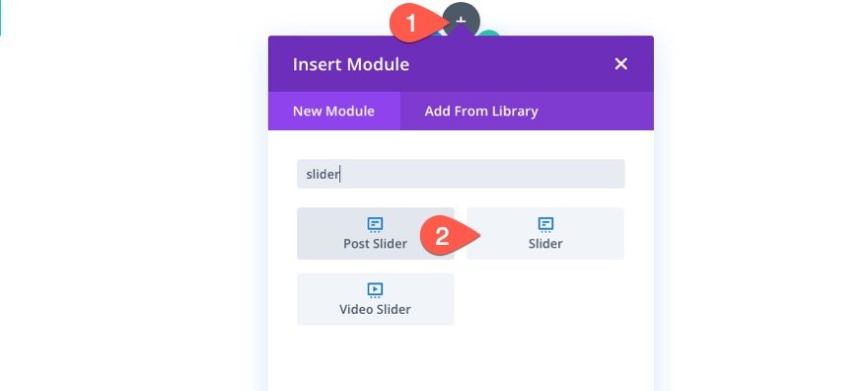868x391 pixels.
Task: Click the dark gray plus add-module button
Action: tap(462, 20)
